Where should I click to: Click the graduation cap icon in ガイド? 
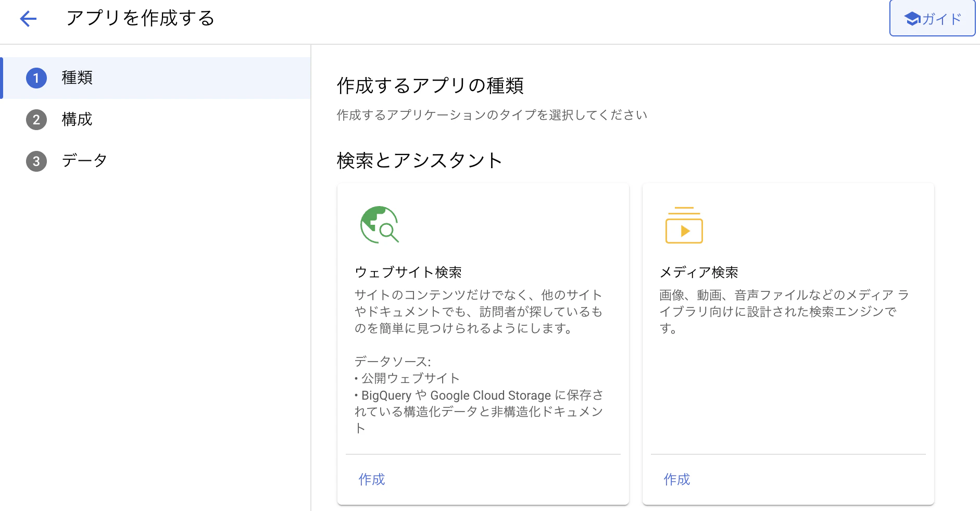pyautogui.click(x=912, y=19)
